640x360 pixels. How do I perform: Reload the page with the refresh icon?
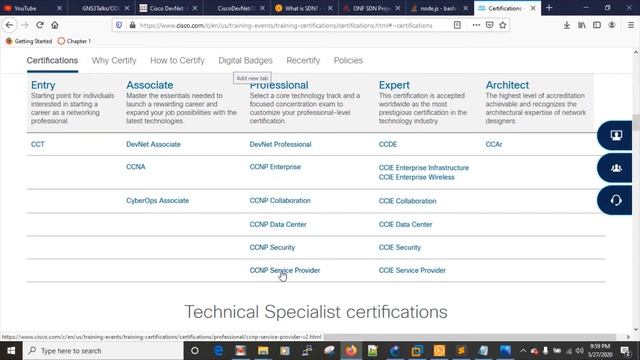click(40, 25)
